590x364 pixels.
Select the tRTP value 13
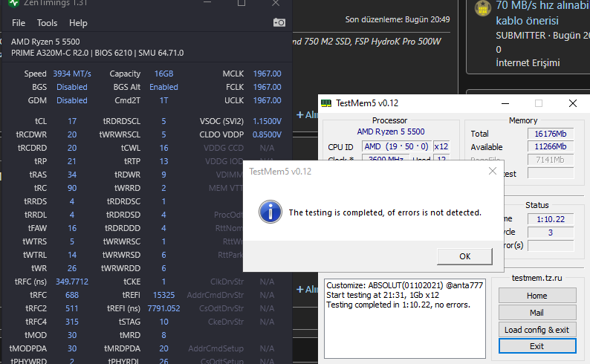coord(163,161)
